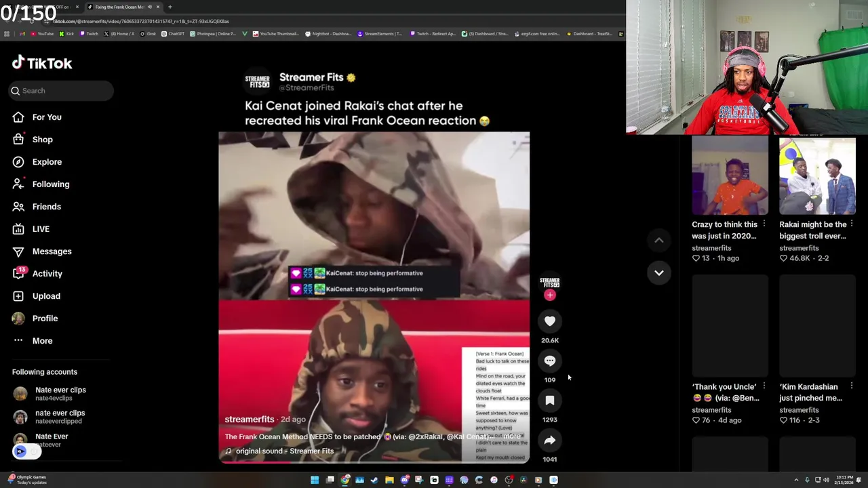Open the Nightbot Dashboard bookmark

(x=328, y=34)
